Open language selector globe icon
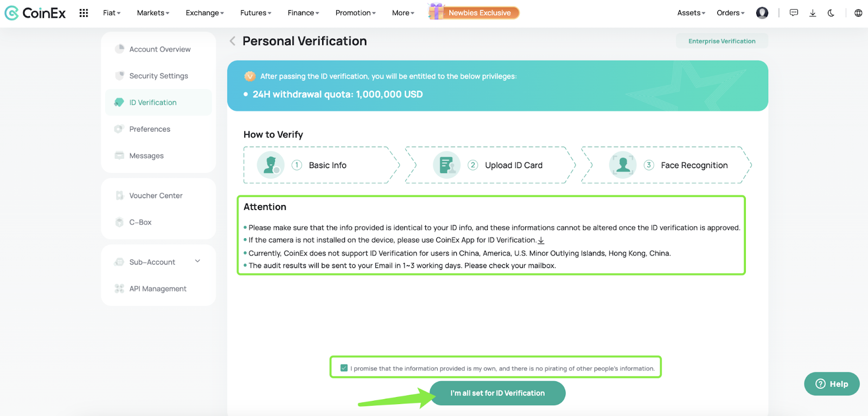 [x=858, y=13]
